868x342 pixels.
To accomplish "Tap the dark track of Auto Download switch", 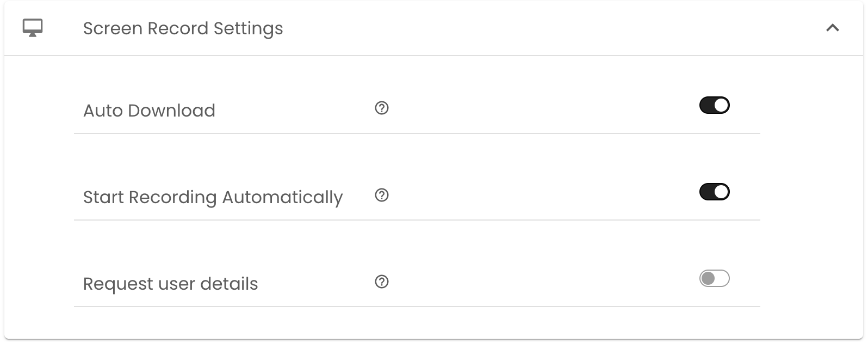I will tap(706, 105).
